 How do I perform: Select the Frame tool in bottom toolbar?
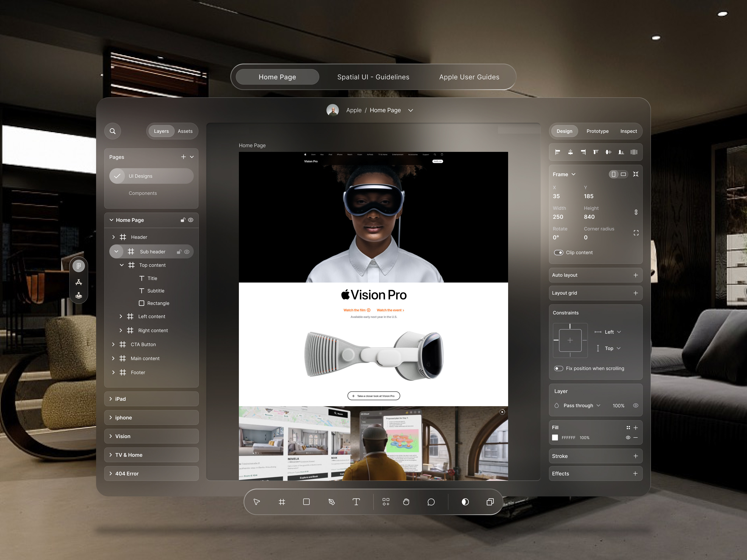282,502
